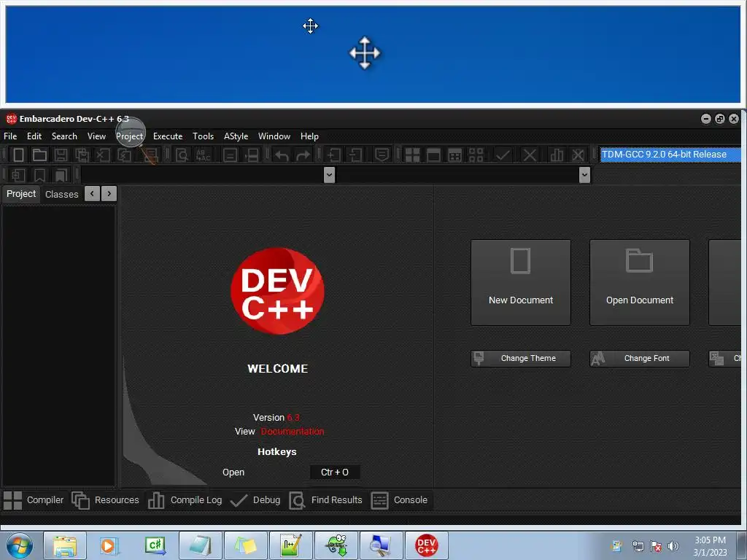Click the Change Theme button
The height and width of the screenshot is (560, 747).
coord(521,359)
